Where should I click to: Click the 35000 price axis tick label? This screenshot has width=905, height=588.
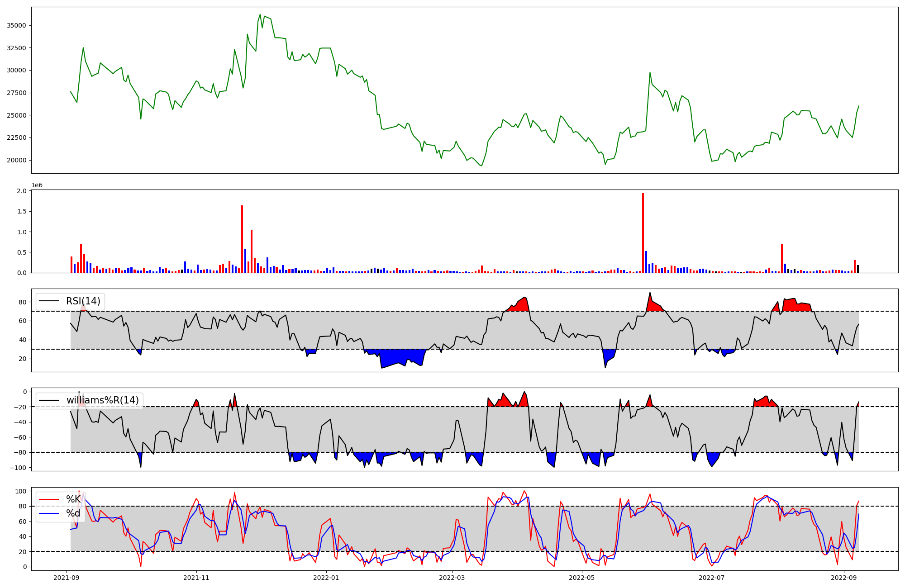[x=16, y=25]
